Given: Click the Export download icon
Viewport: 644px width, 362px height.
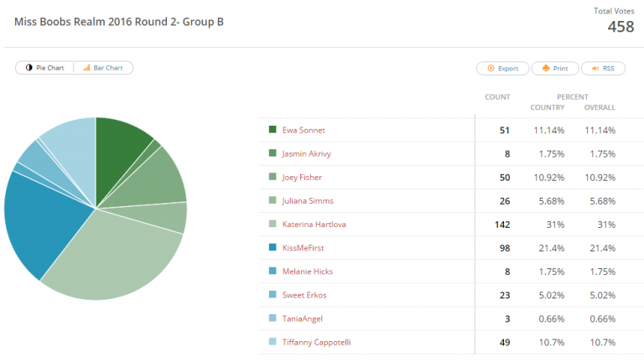Looking at the screenshot, I should [491, 68].
